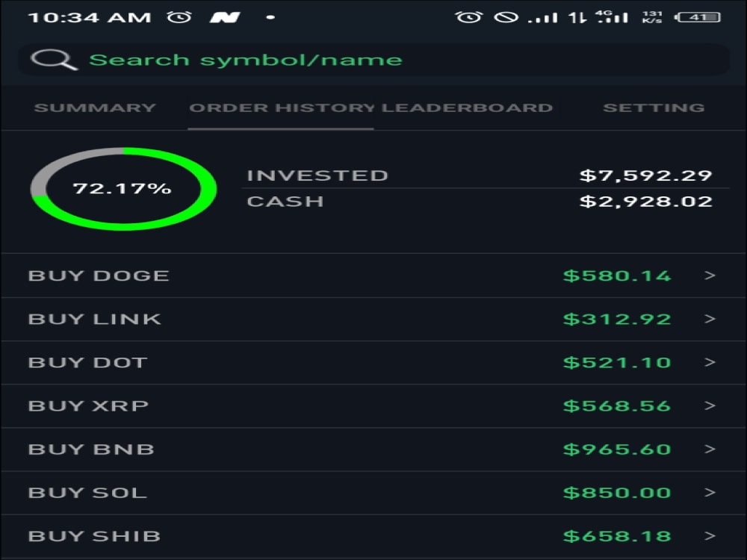747x560 pixels.
Task: Open the SETTING tab
Action: click(654, 107)
